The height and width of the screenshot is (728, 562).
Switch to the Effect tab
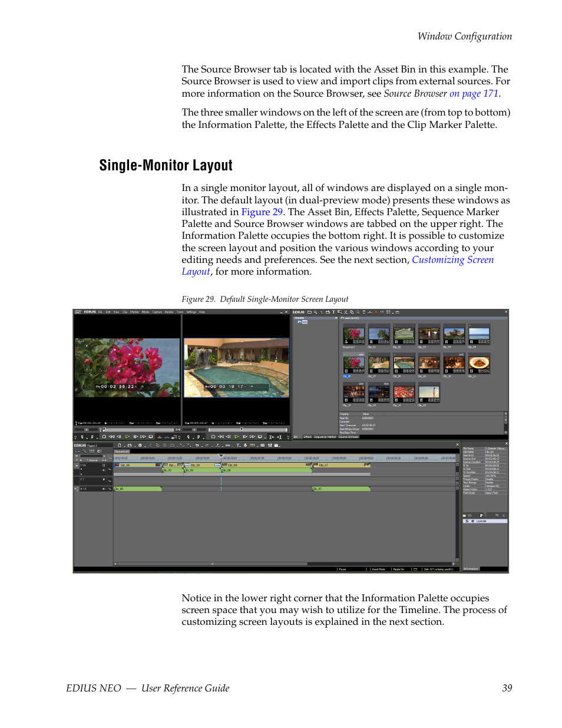point(308,437)
